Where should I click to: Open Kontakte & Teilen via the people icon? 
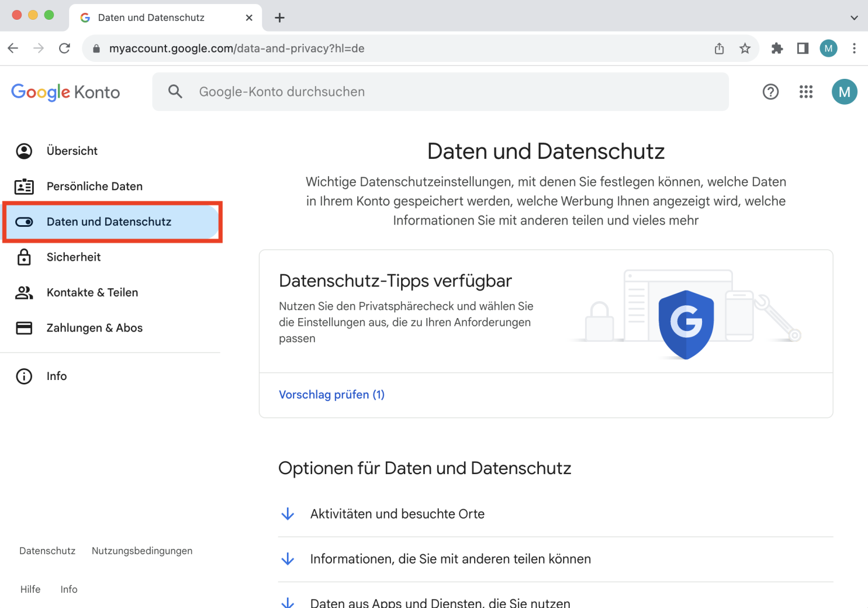(24, 292)
